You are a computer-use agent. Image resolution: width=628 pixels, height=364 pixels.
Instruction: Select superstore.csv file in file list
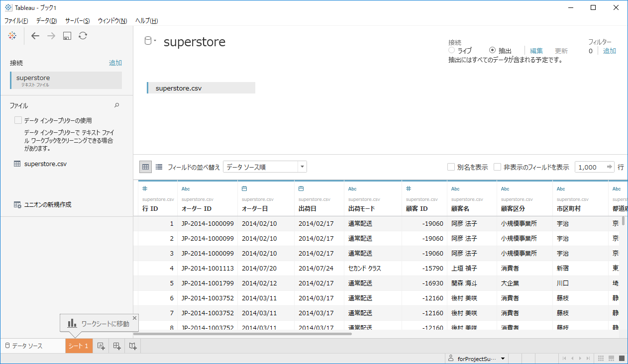click(45, 164)
